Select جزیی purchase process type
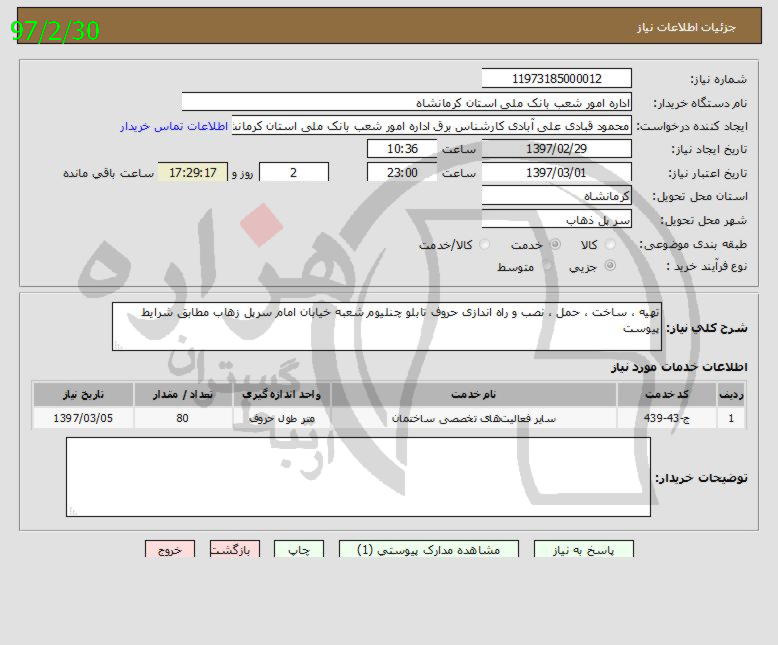This screenshot has height=645, width=778. tap(610, 267)
